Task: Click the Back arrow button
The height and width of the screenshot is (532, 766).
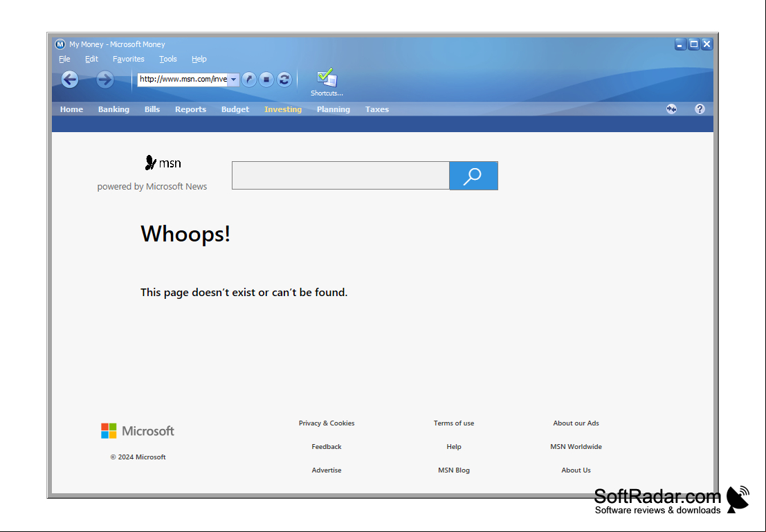Action: coord(70,79)
